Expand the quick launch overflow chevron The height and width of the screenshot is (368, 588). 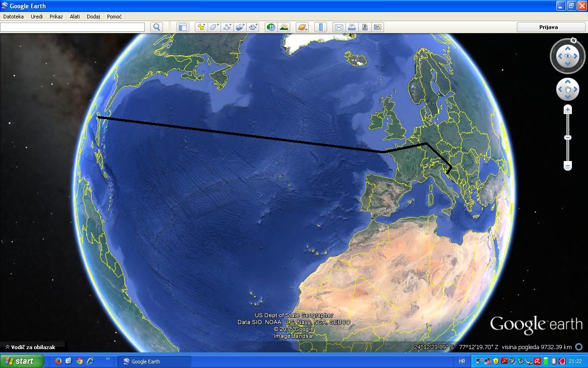click(x=108, y=359)
